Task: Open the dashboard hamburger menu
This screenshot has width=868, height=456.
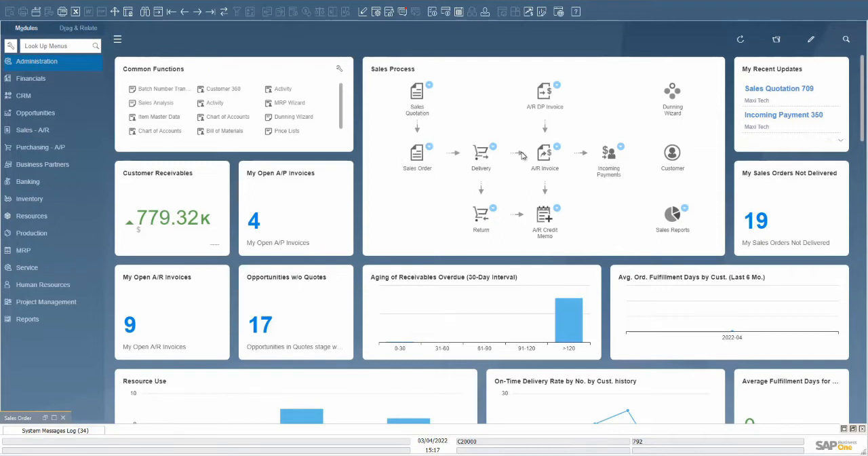Action: pos(117,39)
